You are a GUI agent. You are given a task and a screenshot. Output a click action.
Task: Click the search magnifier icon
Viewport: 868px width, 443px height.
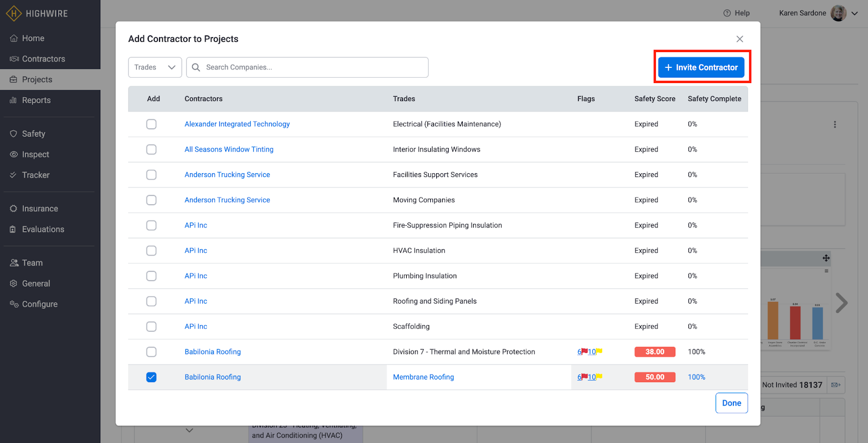pyautogui.click(x=196, y=67)
